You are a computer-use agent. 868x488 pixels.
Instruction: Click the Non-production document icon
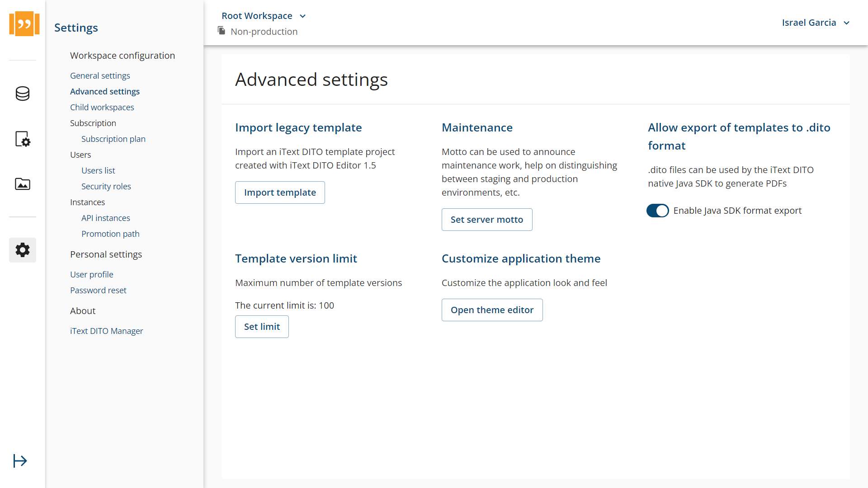[x=222, y=31]
